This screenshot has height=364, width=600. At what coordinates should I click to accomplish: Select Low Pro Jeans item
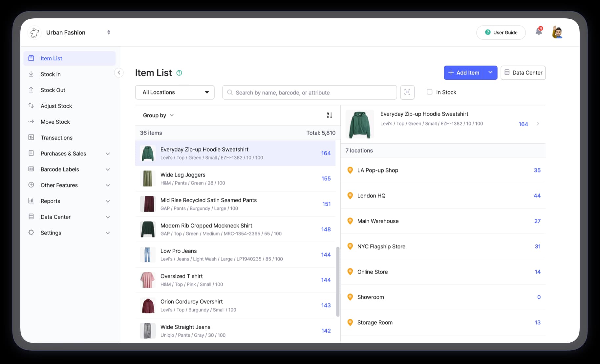tap(235, 255)
